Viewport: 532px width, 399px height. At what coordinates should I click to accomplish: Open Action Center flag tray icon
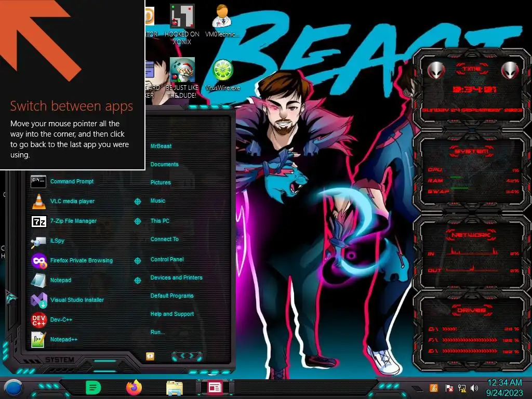[x=449, y=388]
